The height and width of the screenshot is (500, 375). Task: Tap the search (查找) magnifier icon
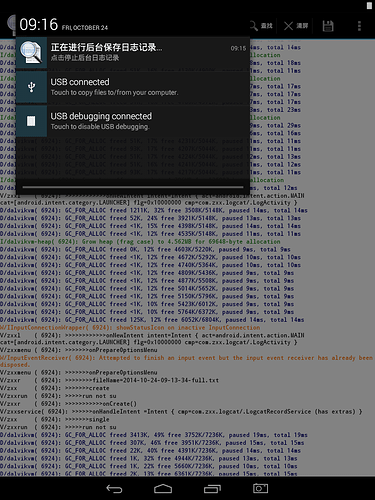click(x=254, y=26)
